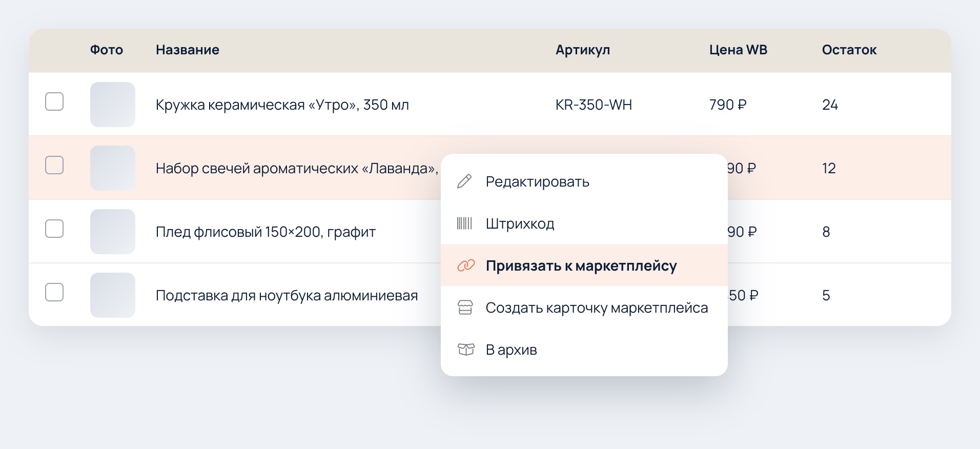
Task: Click the storefront icon beside Создать карточку
Action: pyautogui.click(x=465, y=308)
